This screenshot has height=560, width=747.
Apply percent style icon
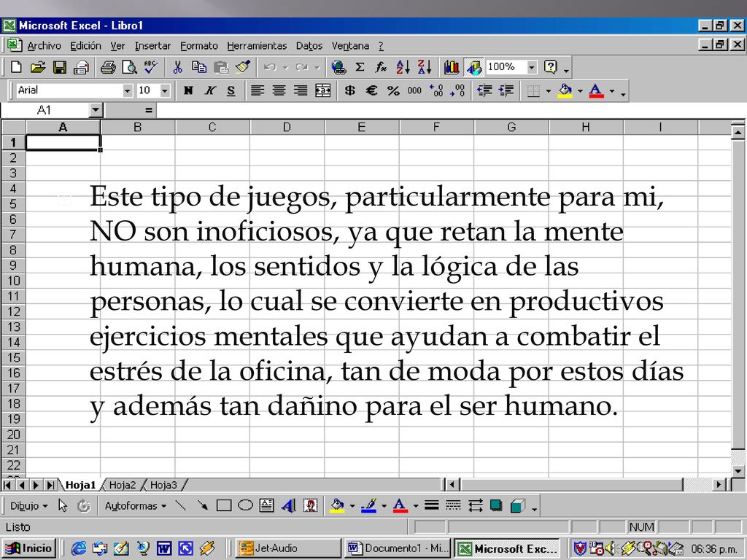[x=393, y=90]
